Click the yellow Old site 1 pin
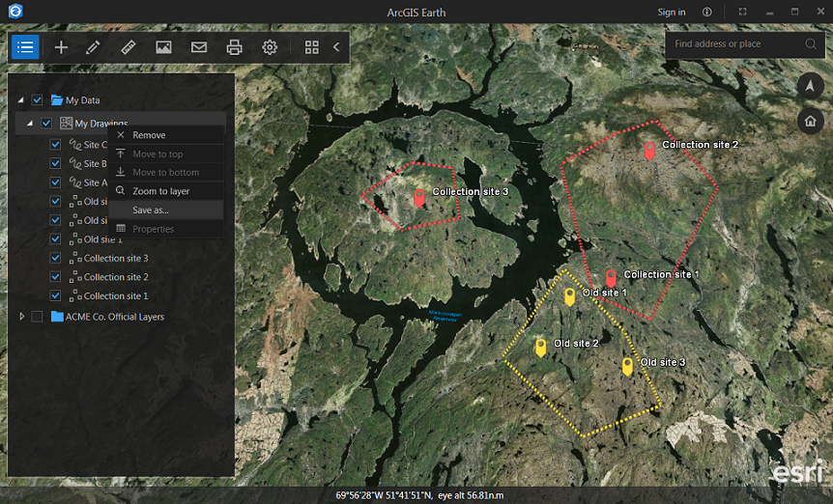Viewport: 833px width, 504px height. (569, 297)
